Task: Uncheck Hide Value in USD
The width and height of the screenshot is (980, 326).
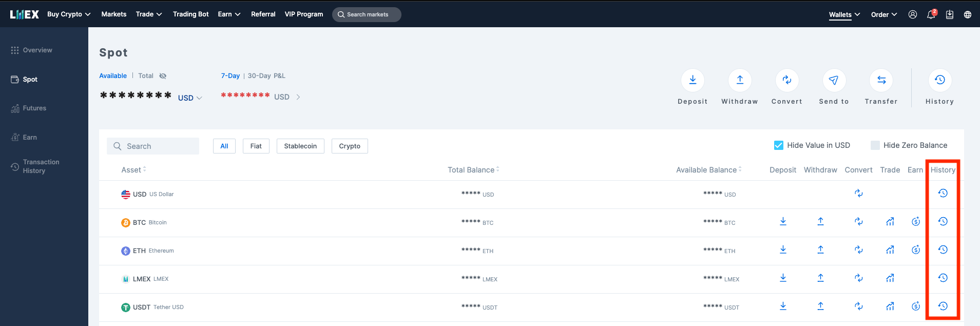Action: (778, 145)
